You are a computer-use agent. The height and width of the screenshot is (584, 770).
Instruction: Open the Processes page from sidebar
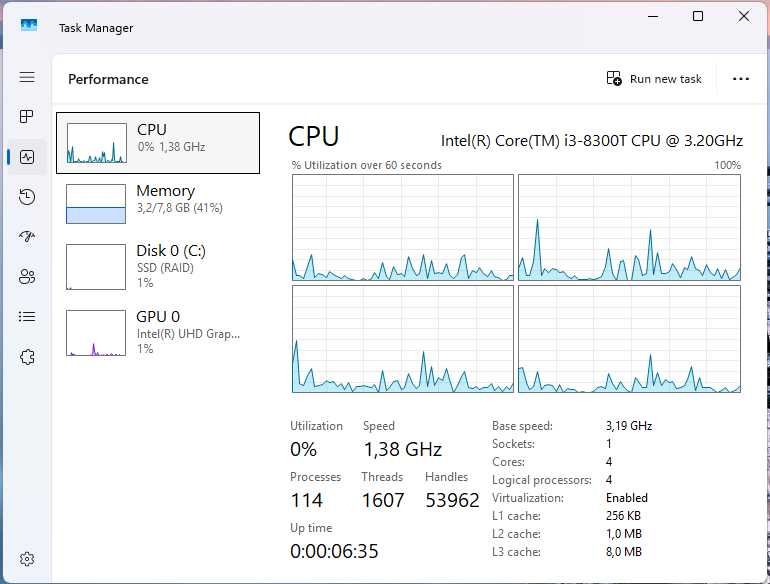(x=27, y=117)
